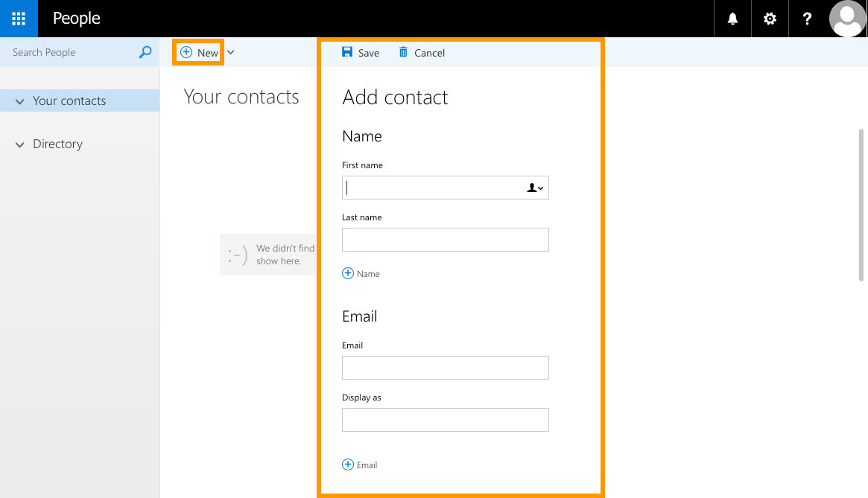Click the Save floppy disk icon
Screen dimensions: 868x498
[347, 52]
